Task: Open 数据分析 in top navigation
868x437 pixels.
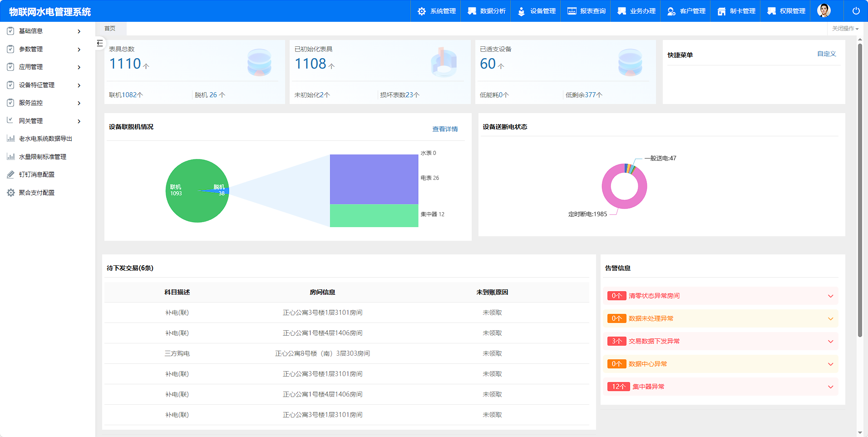Action: pyautogui.click(x=487, y=11)
